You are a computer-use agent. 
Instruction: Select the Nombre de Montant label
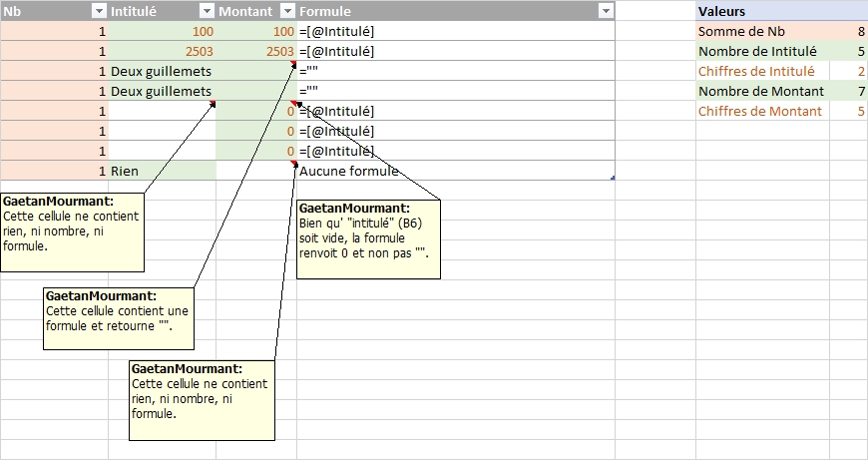762,92
